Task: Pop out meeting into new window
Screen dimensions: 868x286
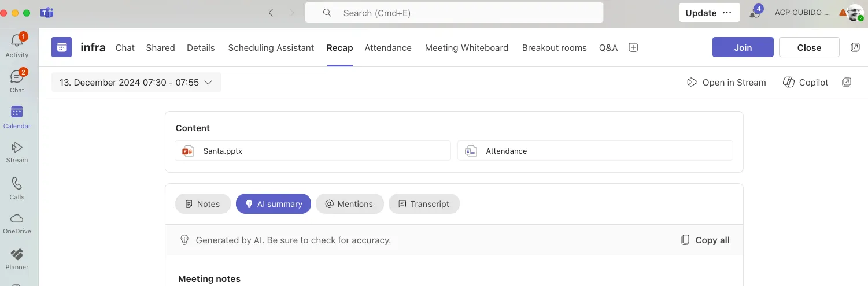Action: 855,47
